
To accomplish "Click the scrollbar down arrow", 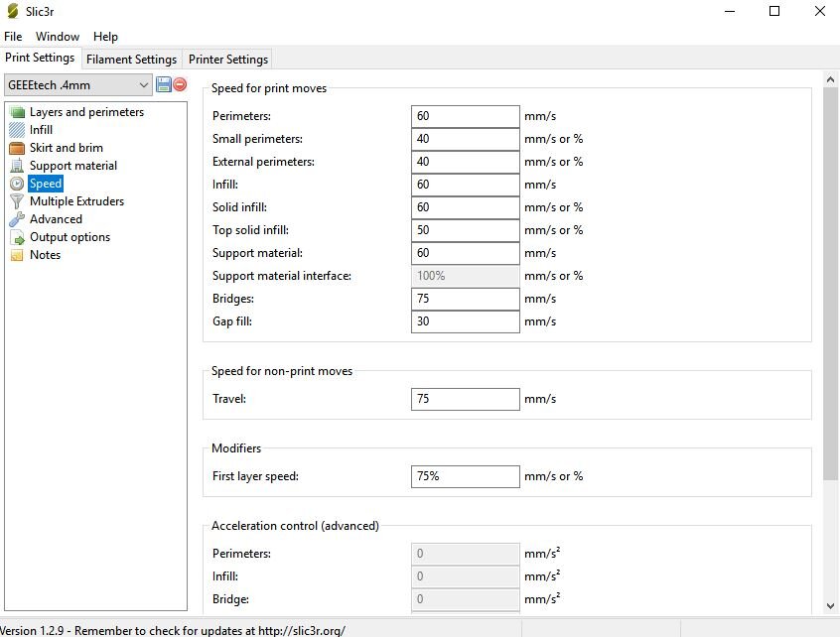I will click(x=830, y=606).
